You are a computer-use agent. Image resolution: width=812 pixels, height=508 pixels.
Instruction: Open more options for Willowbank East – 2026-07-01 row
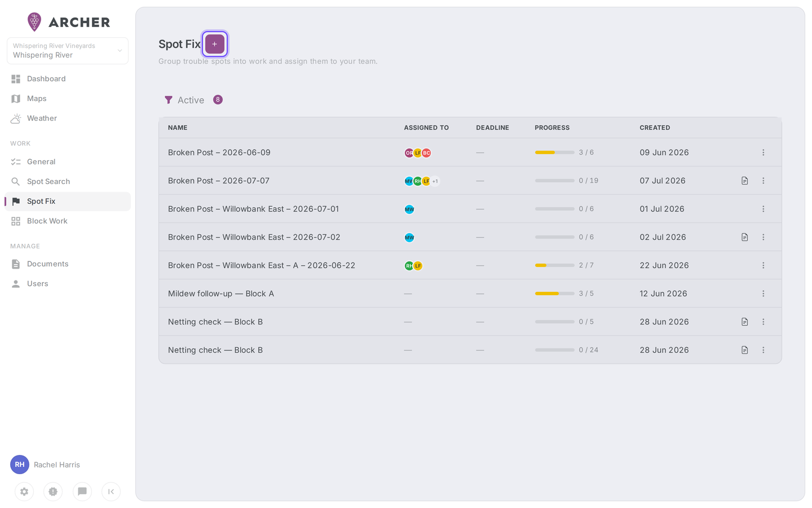coord(764,209)
